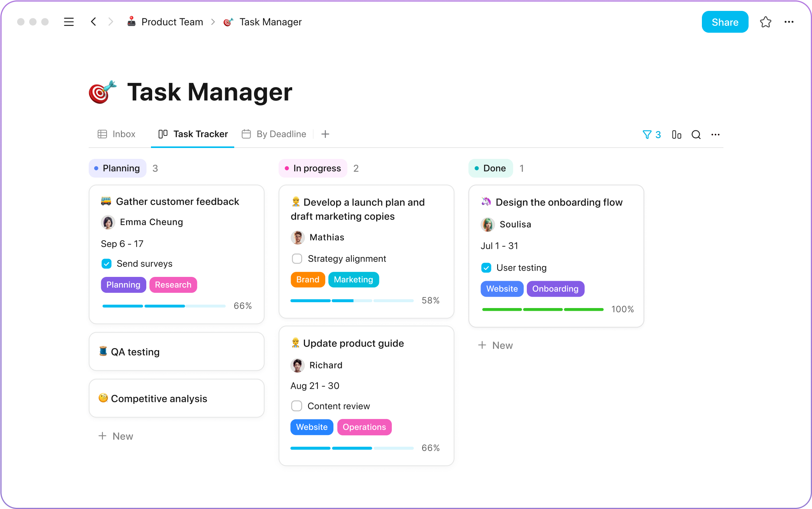Screen dimensions: 812x509
Task: Click the Planning tag on feedback card
Action: 123,284
